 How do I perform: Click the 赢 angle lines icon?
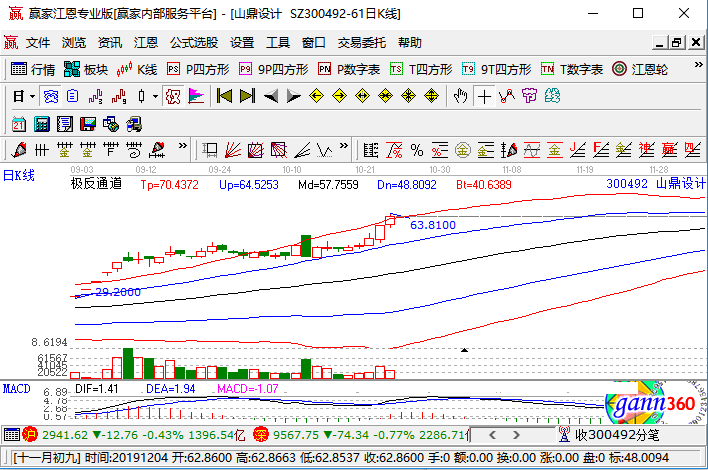[669, 150]
